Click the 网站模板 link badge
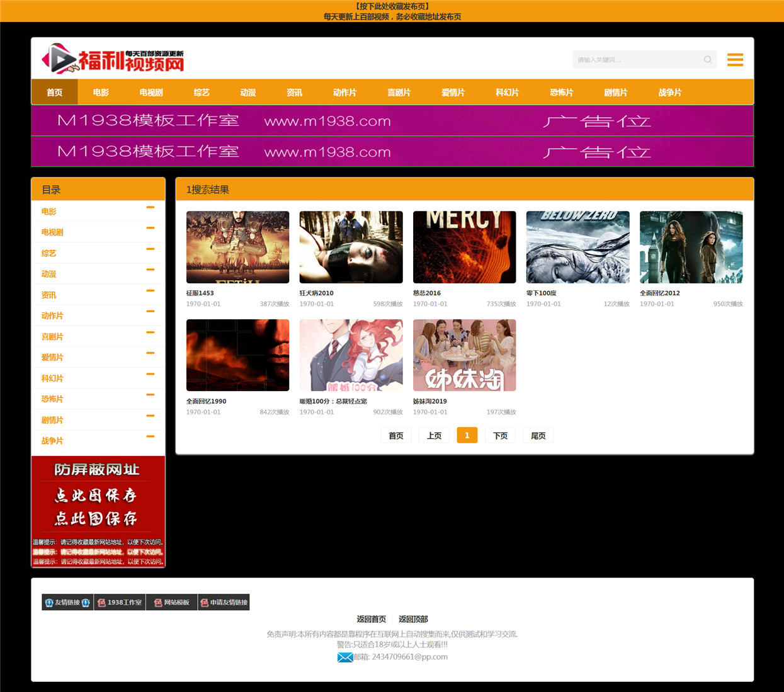 point(172,603)
